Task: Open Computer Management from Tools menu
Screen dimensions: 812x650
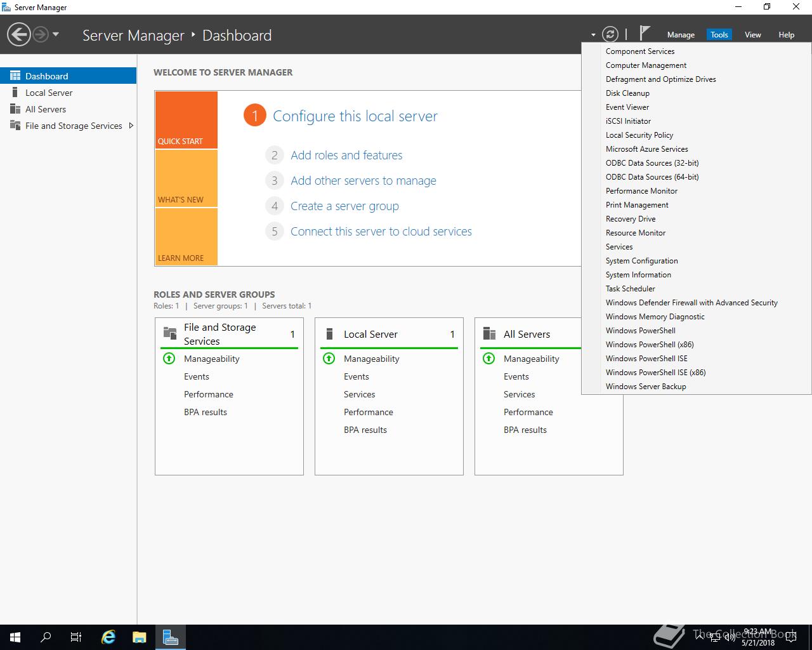Action: pyautogui.click(x=696, y=65)
